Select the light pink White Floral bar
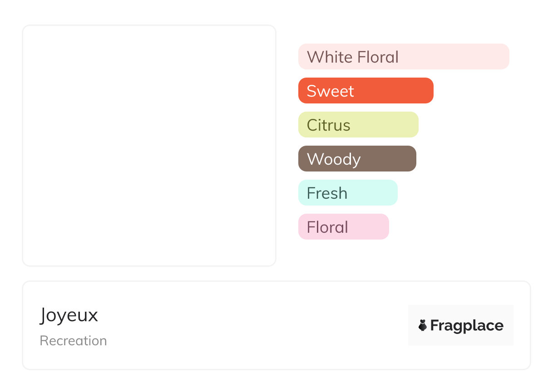Viewport: 553px width, 392px height. click(454, 57)
